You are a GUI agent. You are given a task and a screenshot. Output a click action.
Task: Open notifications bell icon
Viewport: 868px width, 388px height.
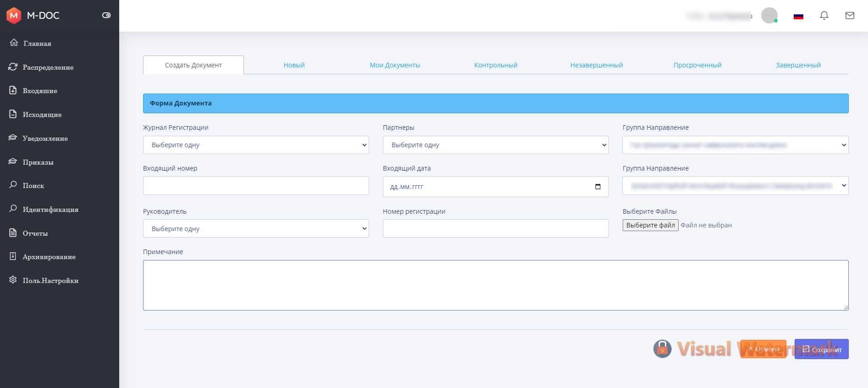824,16
